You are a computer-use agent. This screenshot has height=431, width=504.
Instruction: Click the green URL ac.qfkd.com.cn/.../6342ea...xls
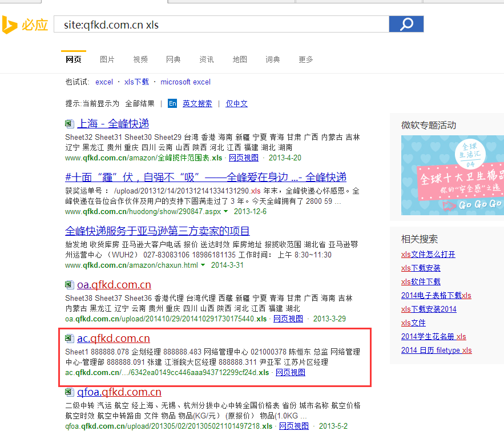tap(167, 373)
